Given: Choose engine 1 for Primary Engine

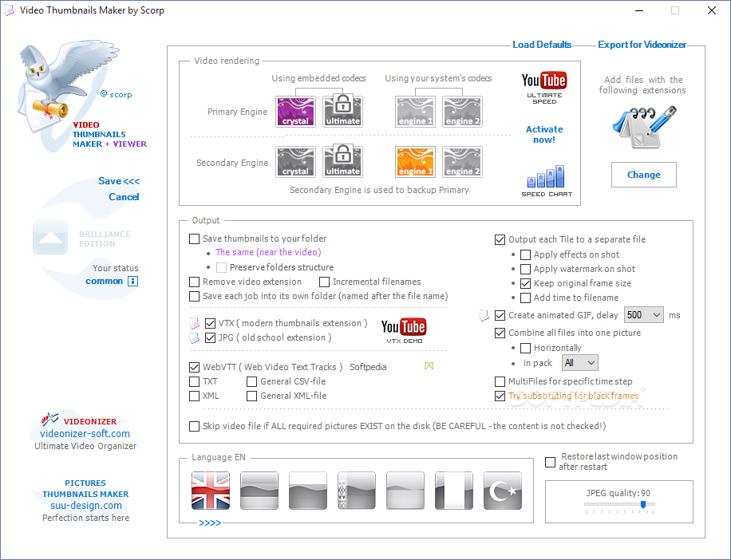Looking at the screenshot, I should point(415,112).
